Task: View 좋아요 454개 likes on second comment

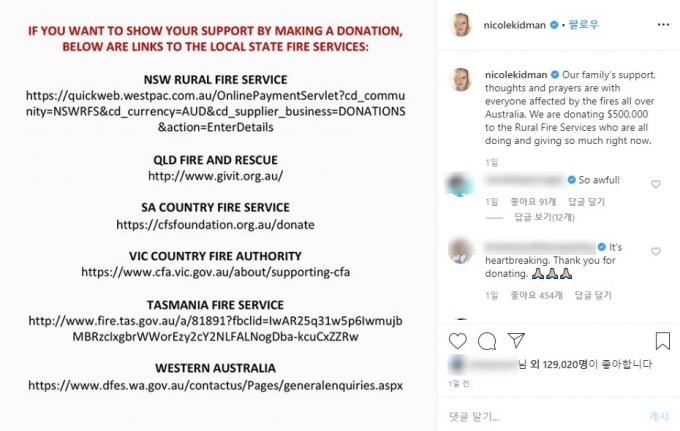Action: (x=536, y=295)
